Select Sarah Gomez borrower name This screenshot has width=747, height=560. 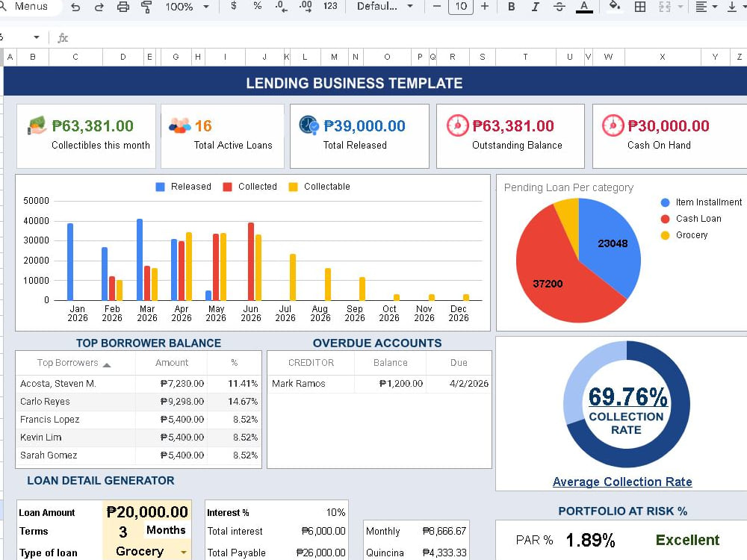(49, 455)
